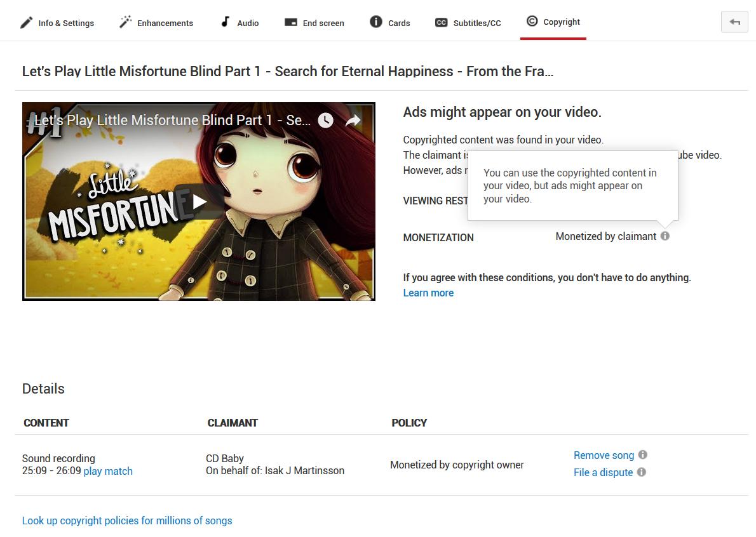
Task: Click the Details section heading
Action: pos(43,388)
